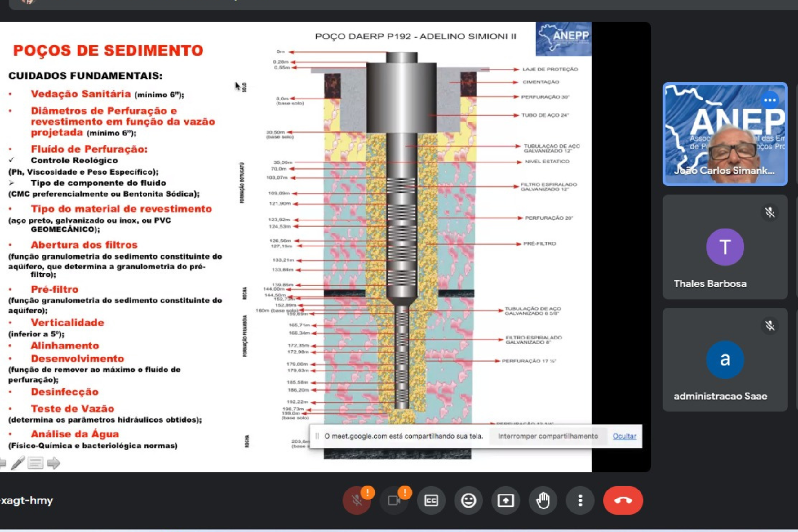Open more options three-dot menu
The image size is (798, 532).
580,500
